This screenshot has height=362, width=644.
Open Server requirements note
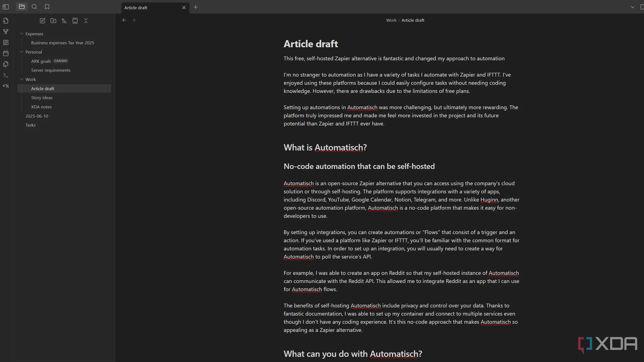51,70
